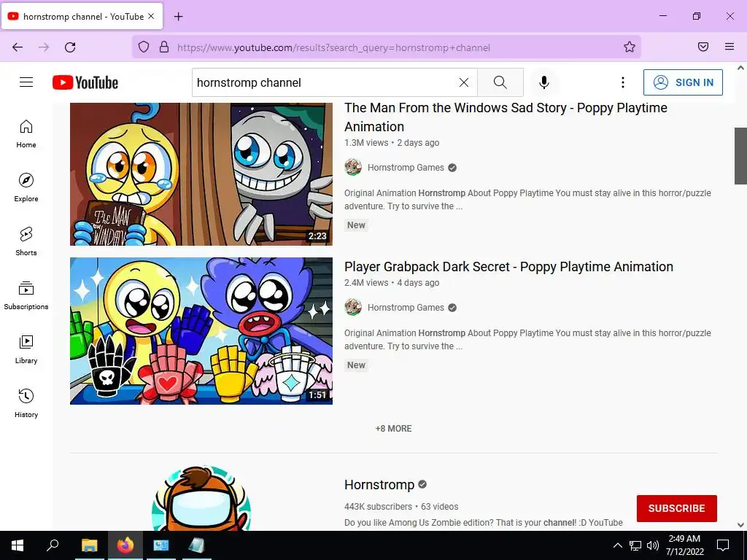Screen dimensions: 747x560
Task: Open YouTube settings three-dot menu
Action: [x=622, y=82]
